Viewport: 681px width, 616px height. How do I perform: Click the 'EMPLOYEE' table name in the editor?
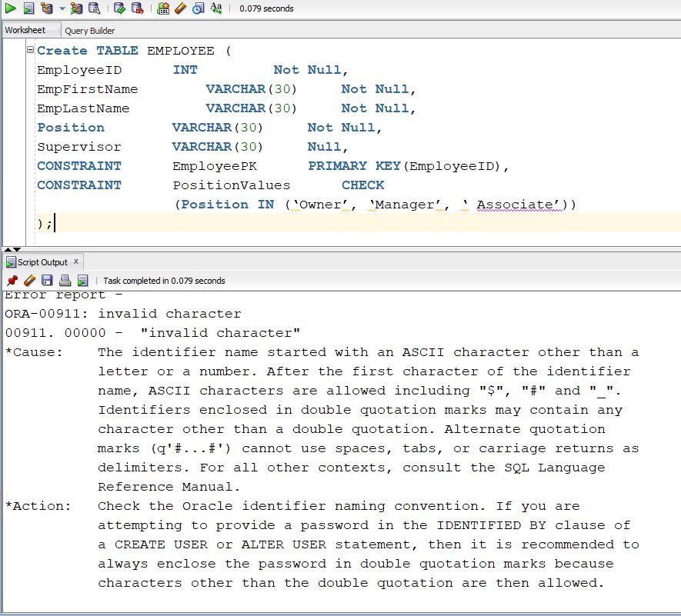(181, 50)
